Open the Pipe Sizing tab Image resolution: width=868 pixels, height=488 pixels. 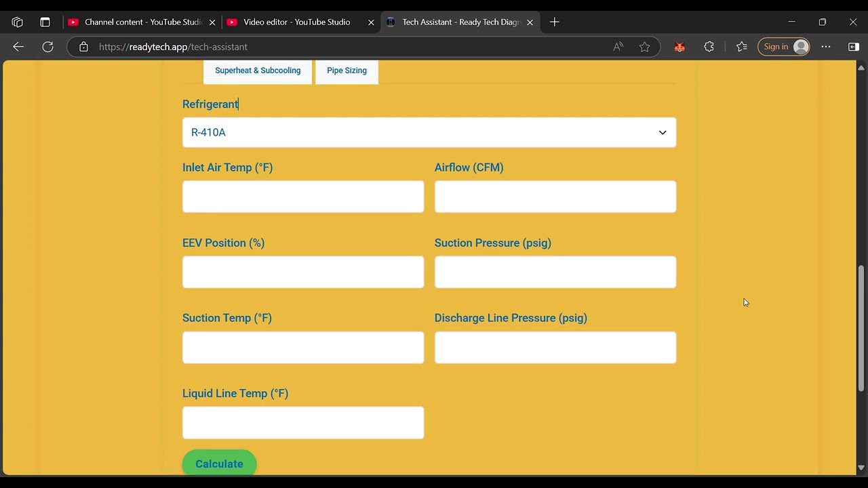(347, 70)
